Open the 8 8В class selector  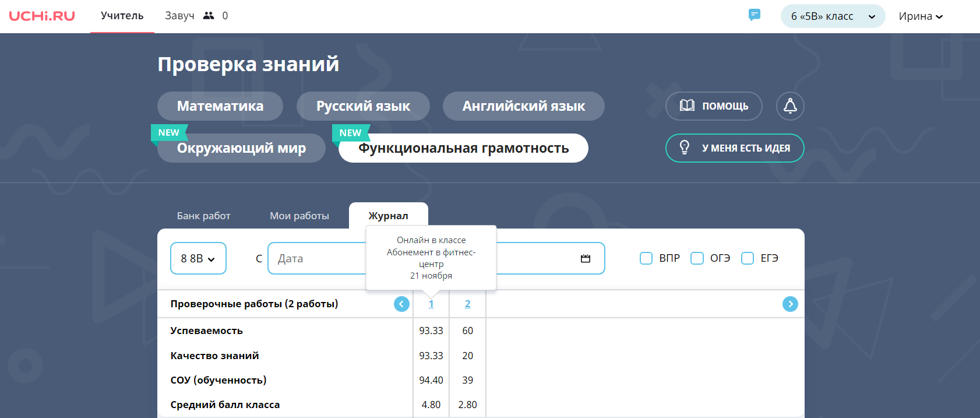(198, 258)
